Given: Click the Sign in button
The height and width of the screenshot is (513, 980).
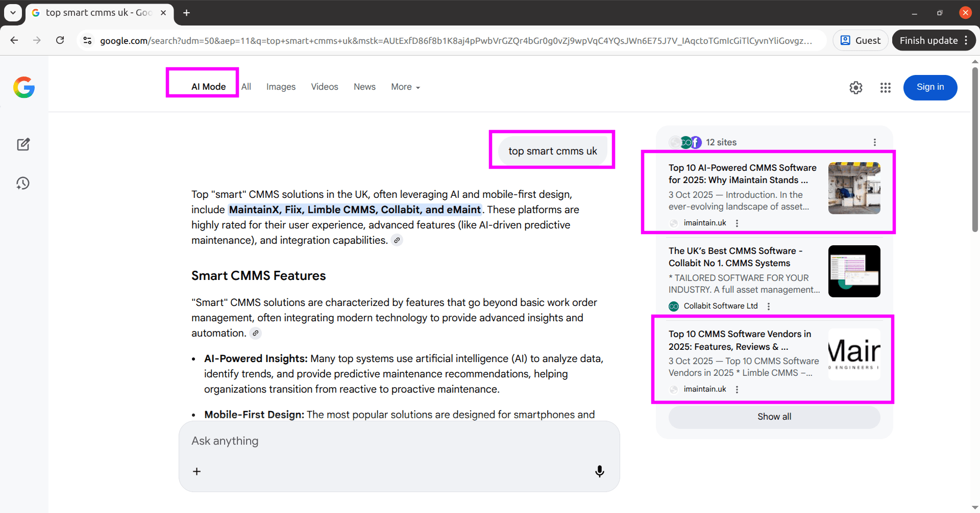Looking at the screenshot, I should (930, 87).
